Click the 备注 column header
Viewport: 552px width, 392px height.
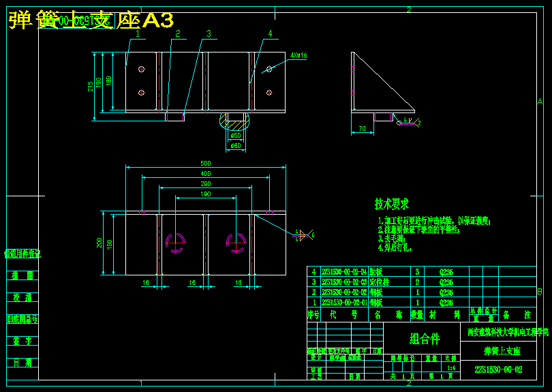coord(517,315)
